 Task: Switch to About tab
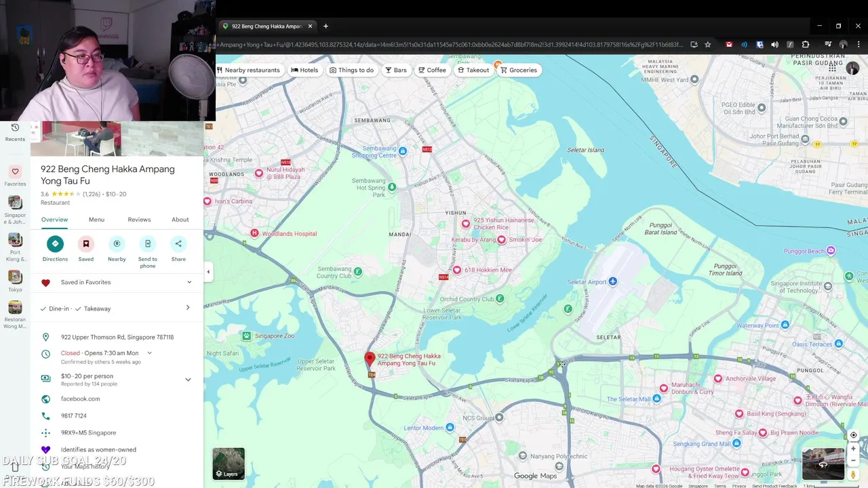click(x=180, y=220)
